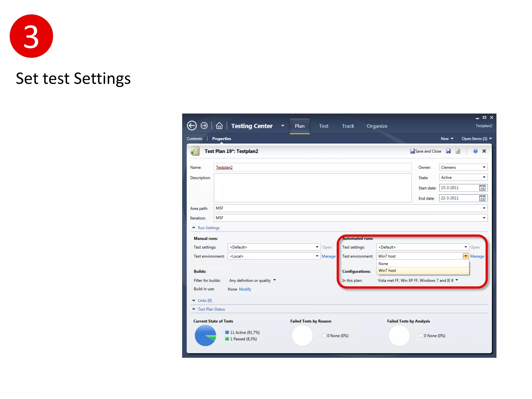Open the help question mark icon
The width and height of the screenshot is (532, 399).
coord(475,151)
